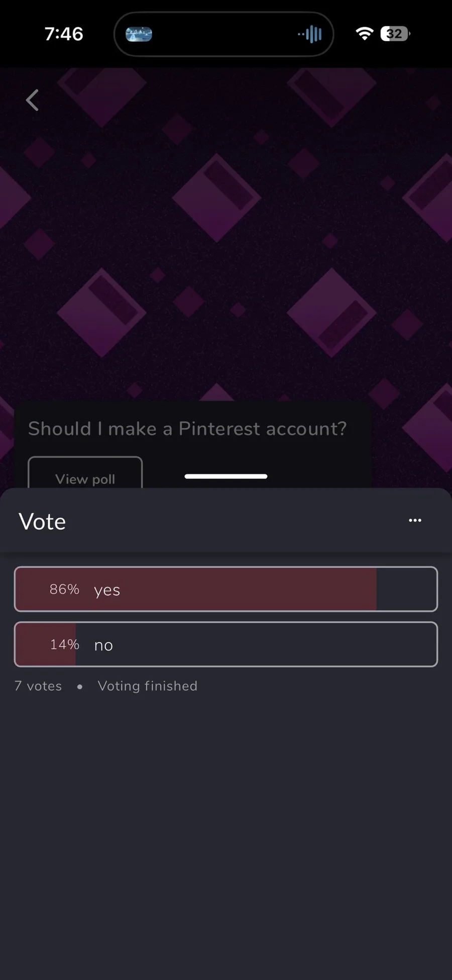Select the "yes" poll option label
The width and height of the screenshot is (452, 980).
107,590
